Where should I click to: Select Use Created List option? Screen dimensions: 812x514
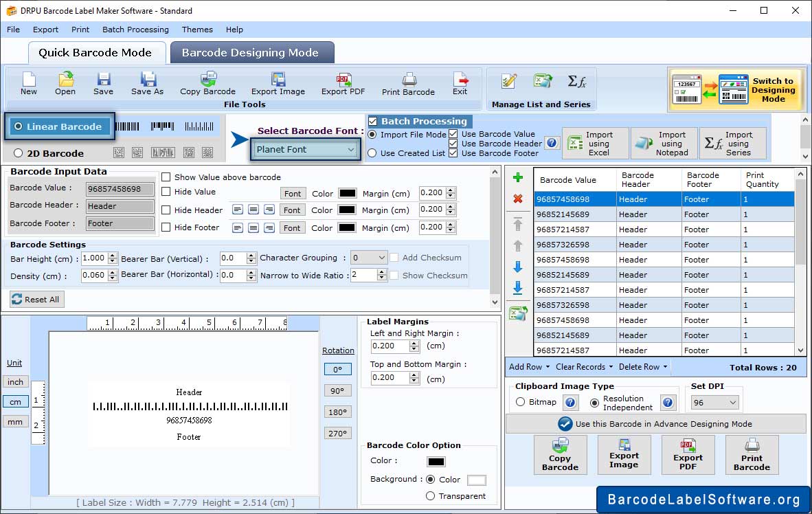(372, 153)
